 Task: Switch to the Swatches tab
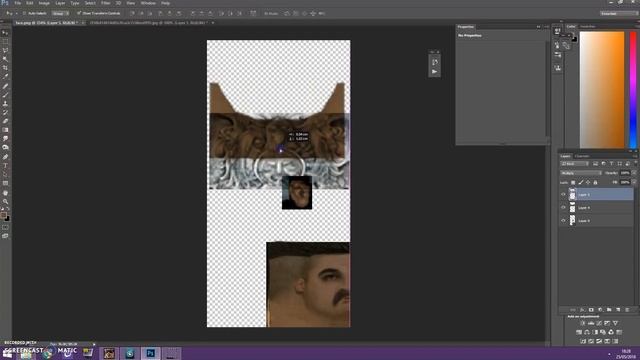click(588, 27)
